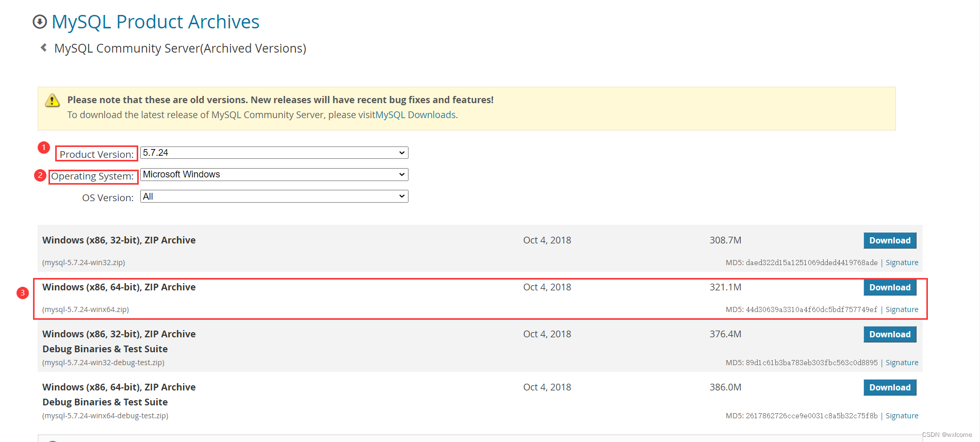Follow the MySQL Downloads link in notice
The width and height of the screenshot is (980, 442).
[x=416, y=114]
